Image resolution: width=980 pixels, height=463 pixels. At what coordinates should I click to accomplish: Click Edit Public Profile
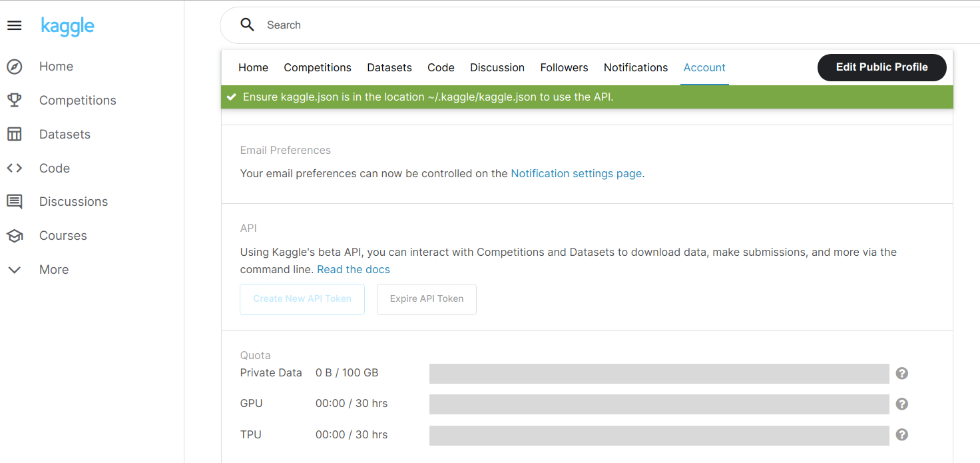(881, 67)
